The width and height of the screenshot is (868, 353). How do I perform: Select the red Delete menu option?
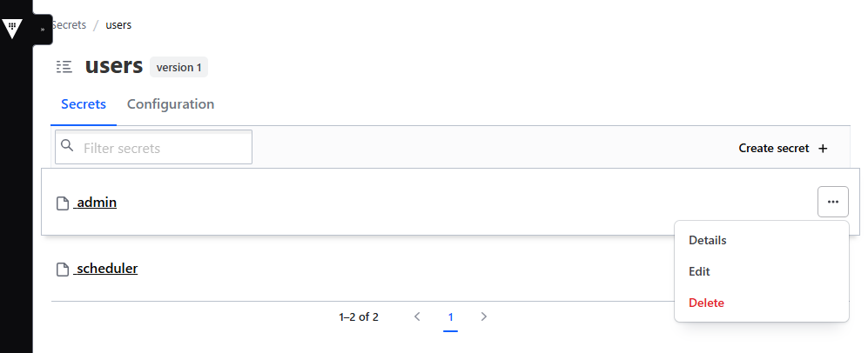point(706,303)
